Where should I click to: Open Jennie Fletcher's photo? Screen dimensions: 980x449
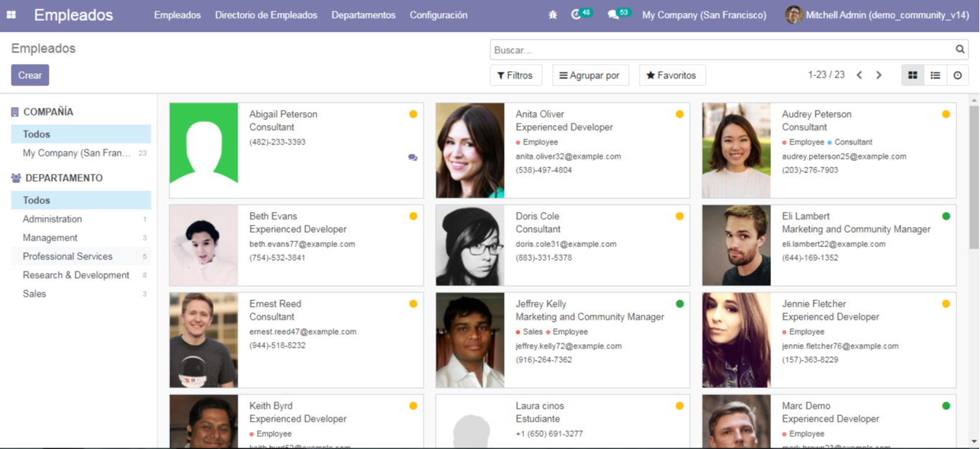tap(737, 340)
